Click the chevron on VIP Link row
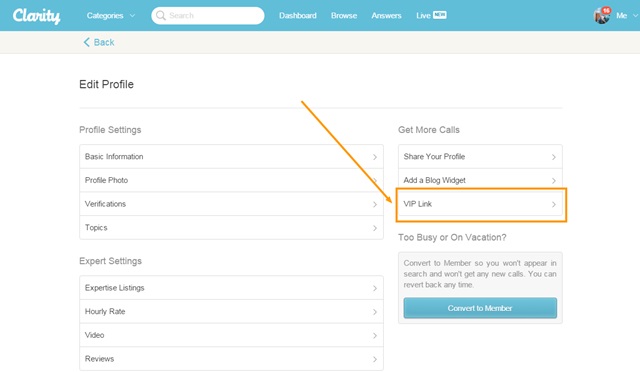The width and height of the screenshot is (640, 372). tap(553, 204)
